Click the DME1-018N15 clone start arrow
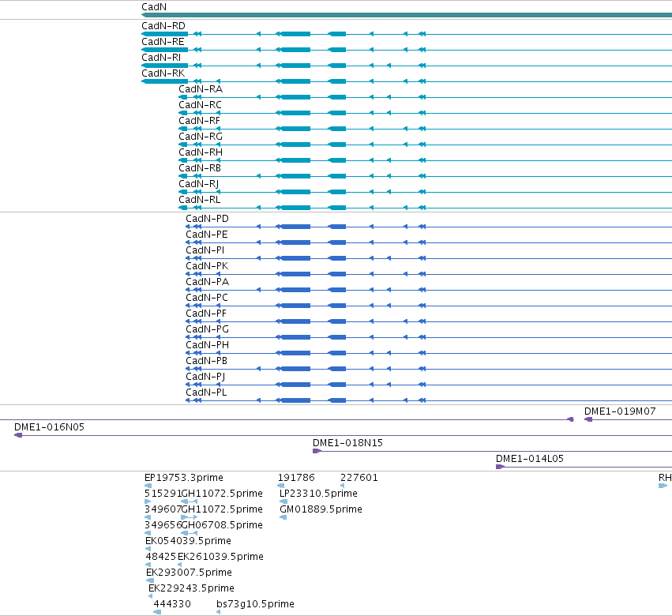Image resolution: width=672 pixels, height=616 pixels. click(x=317, y=451)
